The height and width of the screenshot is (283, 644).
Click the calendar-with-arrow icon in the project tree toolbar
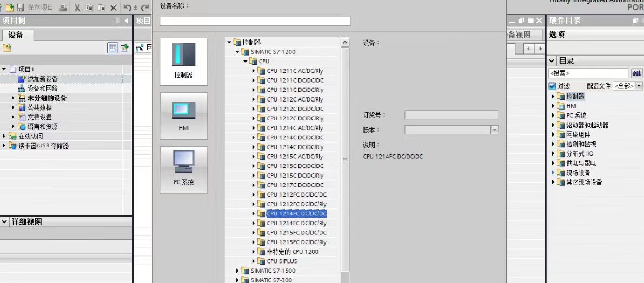tap(124, 48)
